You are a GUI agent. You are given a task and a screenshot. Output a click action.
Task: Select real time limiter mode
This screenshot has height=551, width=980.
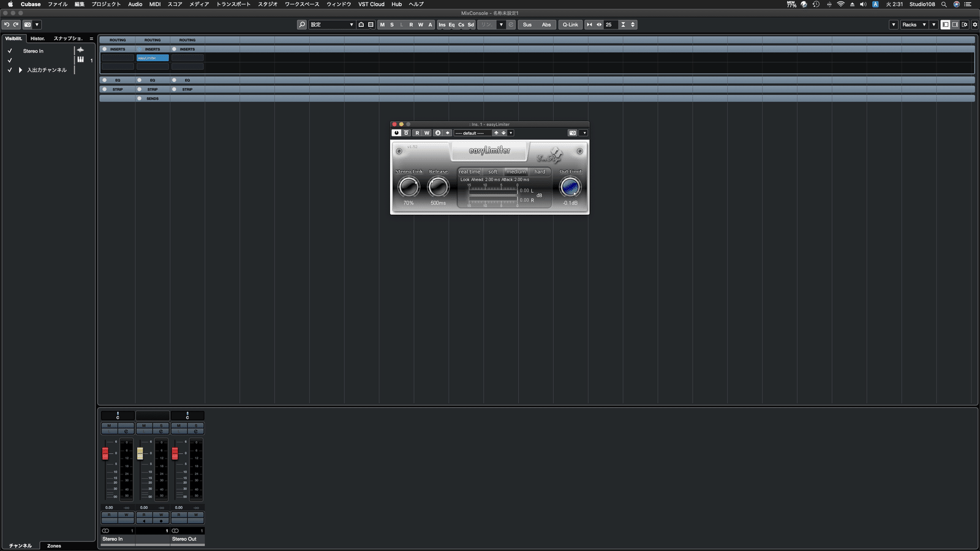pos(470,172)
